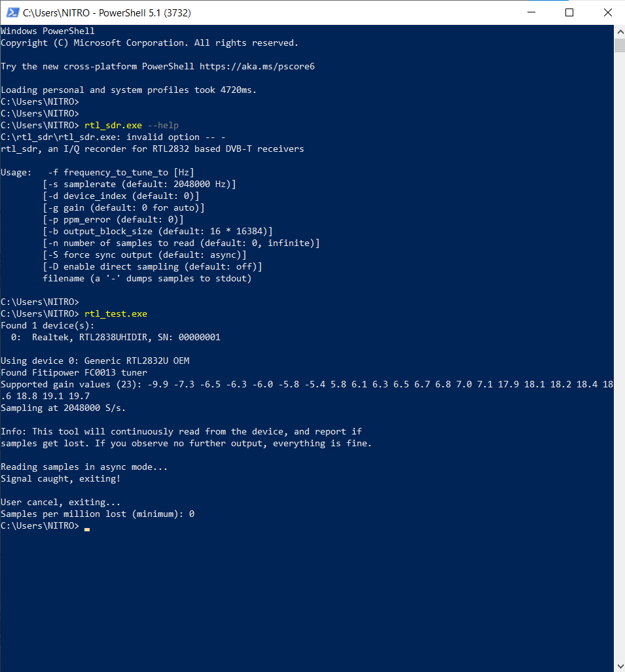Maximize the PowerShell window
Image resolution: width=625 pixels, height=672 pixels.
click(569, 12)
